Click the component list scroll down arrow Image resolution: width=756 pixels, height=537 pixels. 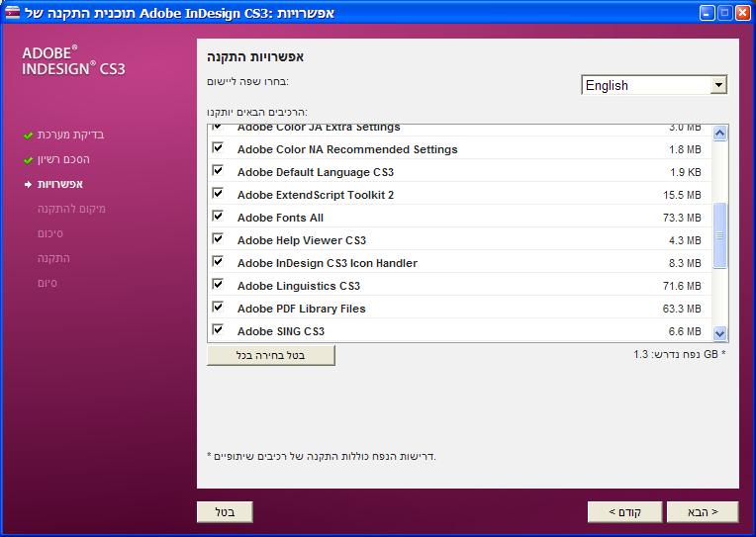pyautogui.click(x=719, y=332)
